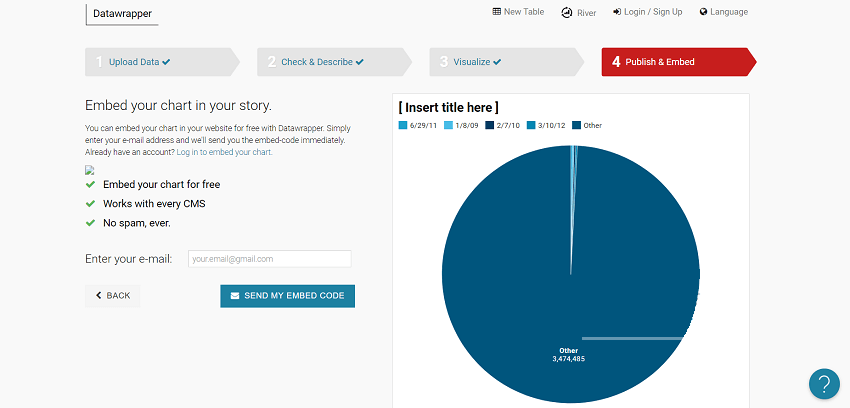
Task: Click the SEND MY EMBED CODE button
Action: coord(287,296)
